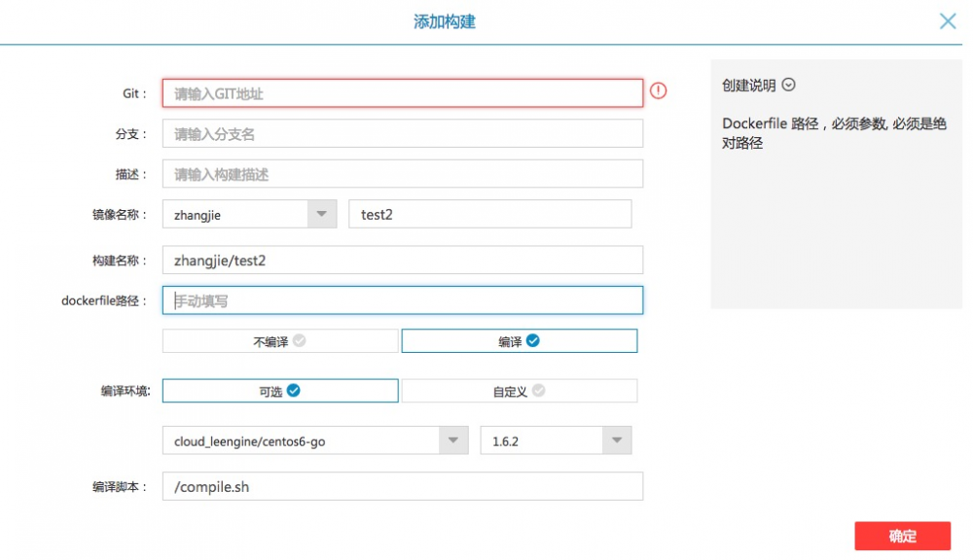Click the smiley icon next to 创建说明
973x560 pixels.
coord(788,86)
